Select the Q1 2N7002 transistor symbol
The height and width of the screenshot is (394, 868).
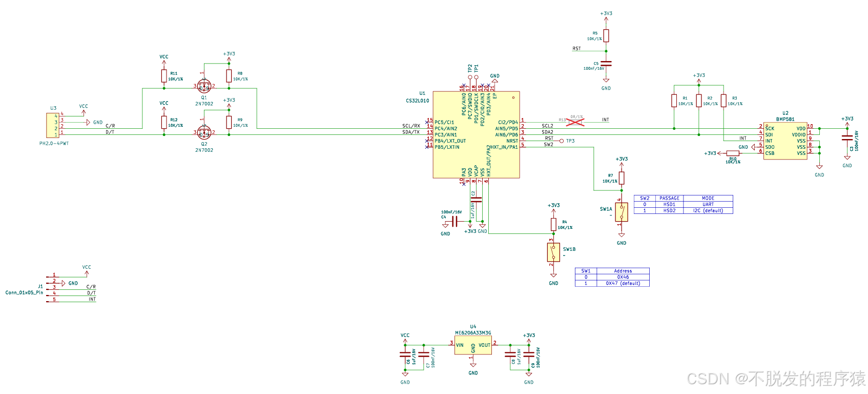point(204,86)
